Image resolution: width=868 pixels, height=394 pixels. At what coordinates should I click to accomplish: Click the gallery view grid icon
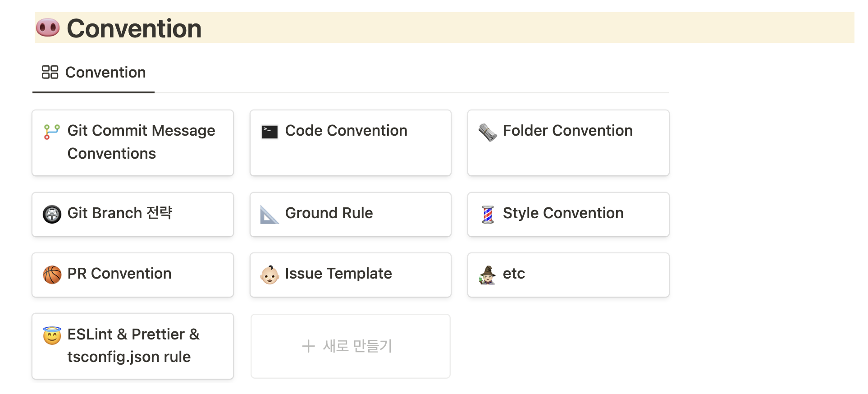point(50,72)
